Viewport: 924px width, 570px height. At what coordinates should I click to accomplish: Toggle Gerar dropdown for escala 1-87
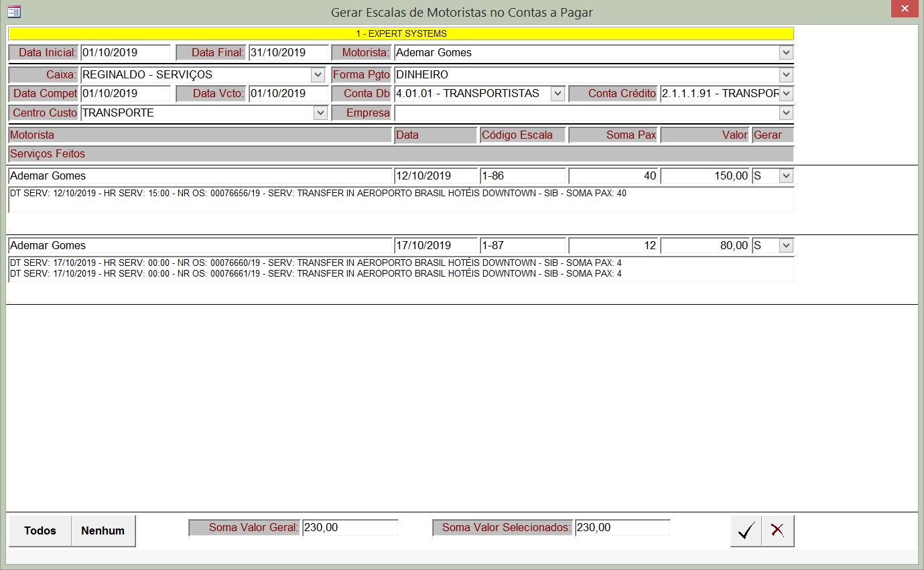tap(786, 246)
